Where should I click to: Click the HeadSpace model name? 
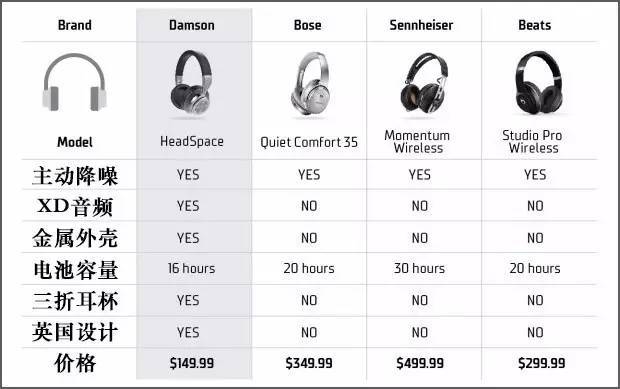coord(192,142)
